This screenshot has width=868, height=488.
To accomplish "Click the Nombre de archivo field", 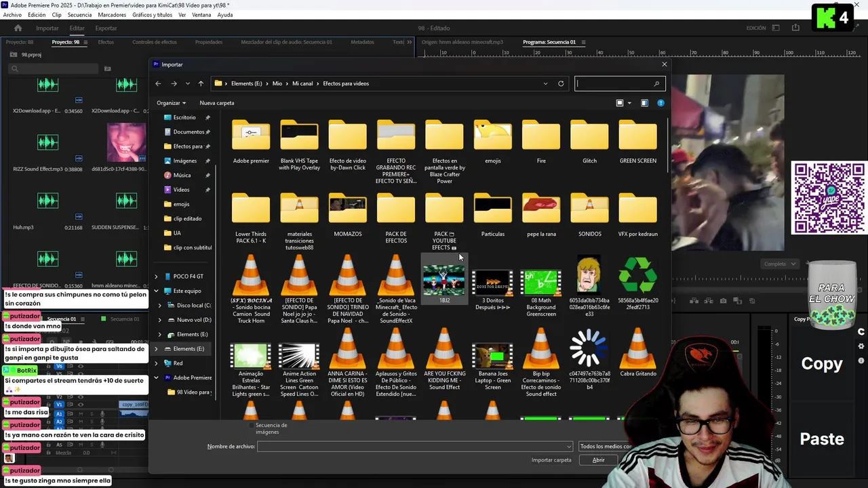I will click(415, 446).
